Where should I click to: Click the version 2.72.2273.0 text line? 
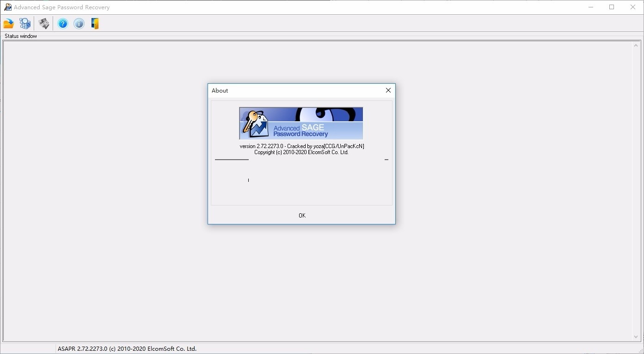pos(302,146)
